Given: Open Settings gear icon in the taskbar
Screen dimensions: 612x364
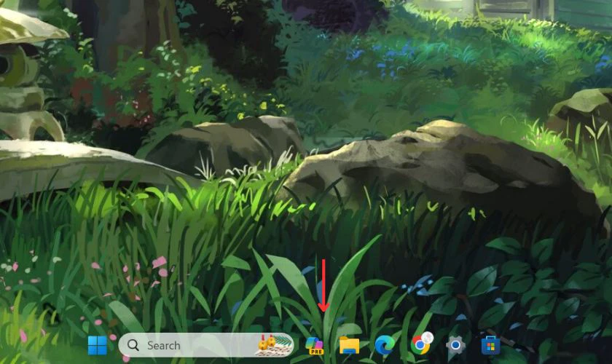Looking at the screenshot, I should click(x=455, y=345).
